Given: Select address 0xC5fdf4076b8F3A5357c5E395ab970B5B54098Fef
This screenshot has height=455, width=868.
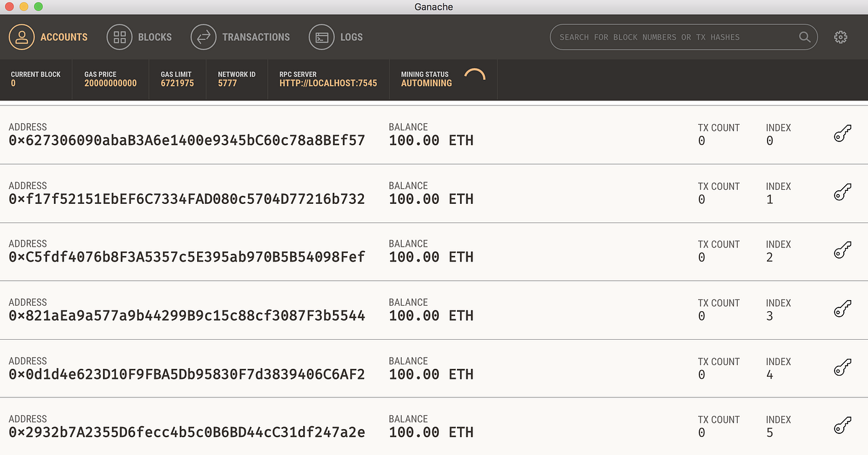Looking at the screenshot, I should pos(187,257).
